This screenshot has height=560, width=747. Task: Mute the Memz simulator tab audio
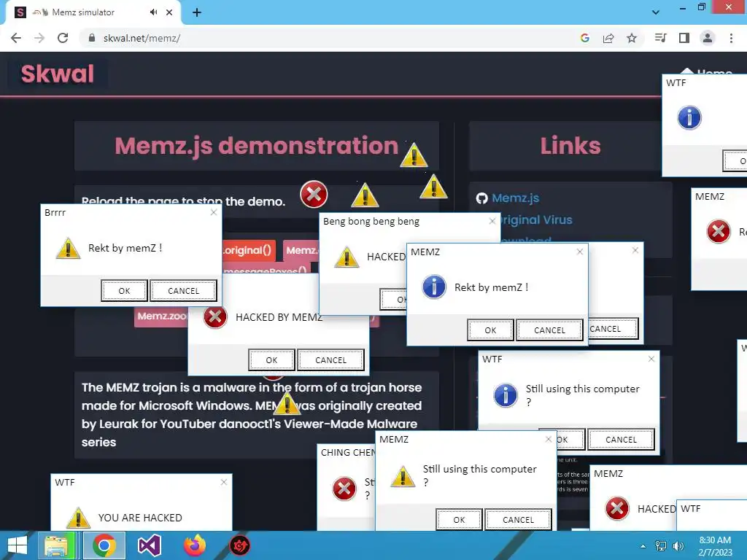pos(153,12)
